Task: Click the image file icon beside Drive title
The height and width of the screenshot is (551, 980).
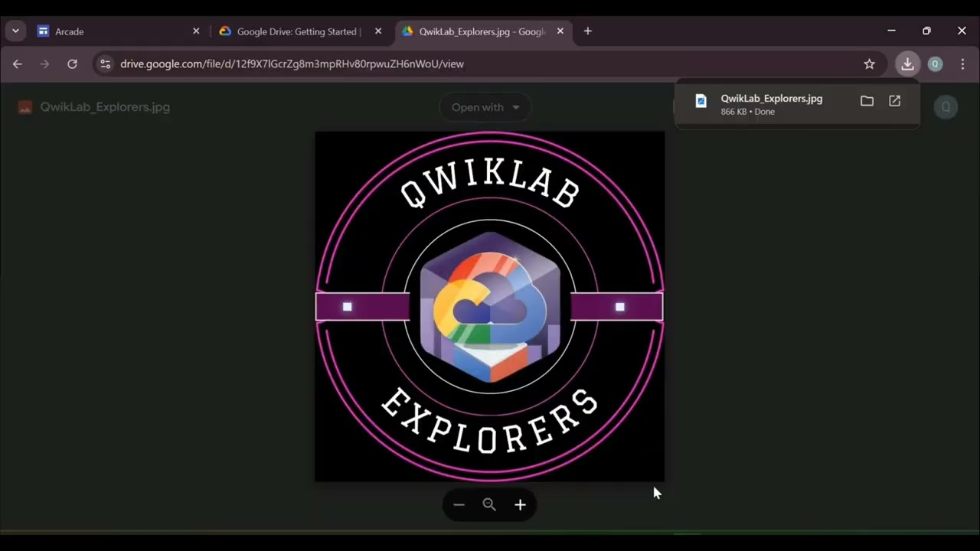Action: coord(25,107)
